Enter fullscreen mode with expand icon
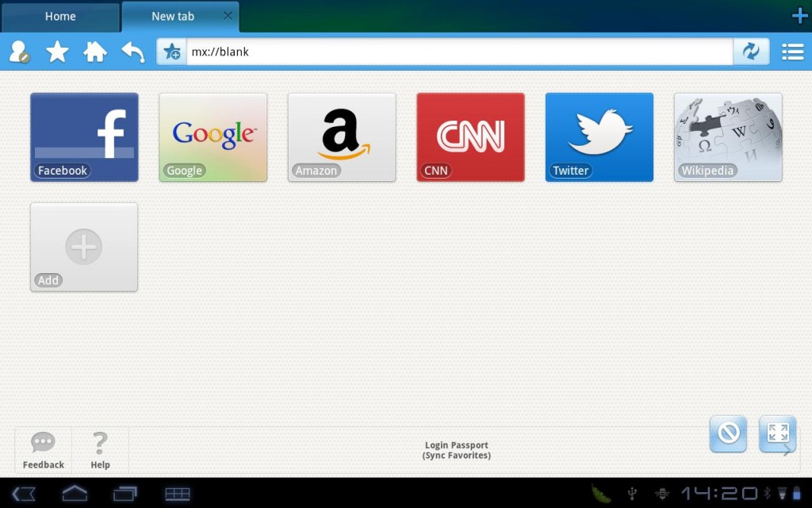 [x=777, y=433]
